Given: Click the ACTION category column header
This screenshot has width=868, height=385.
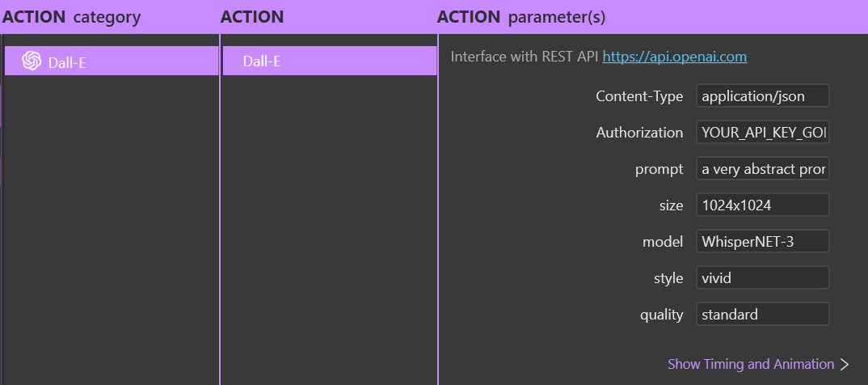Looking at the screenshot, I should [72, 17].
